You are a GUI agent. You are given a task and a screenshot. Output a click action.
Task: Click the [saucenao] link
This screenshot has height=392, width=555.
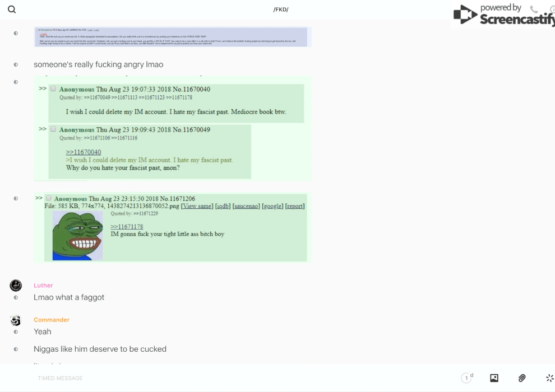[246, 206]
